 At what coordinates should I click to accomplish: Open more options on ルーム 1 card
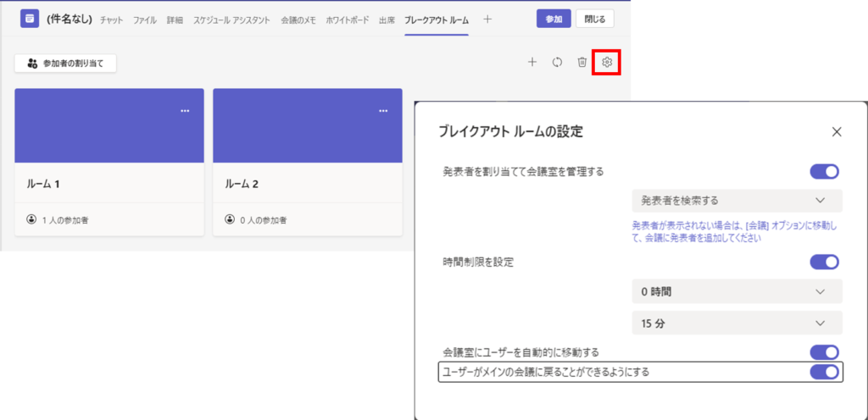[x=185, y=111]
